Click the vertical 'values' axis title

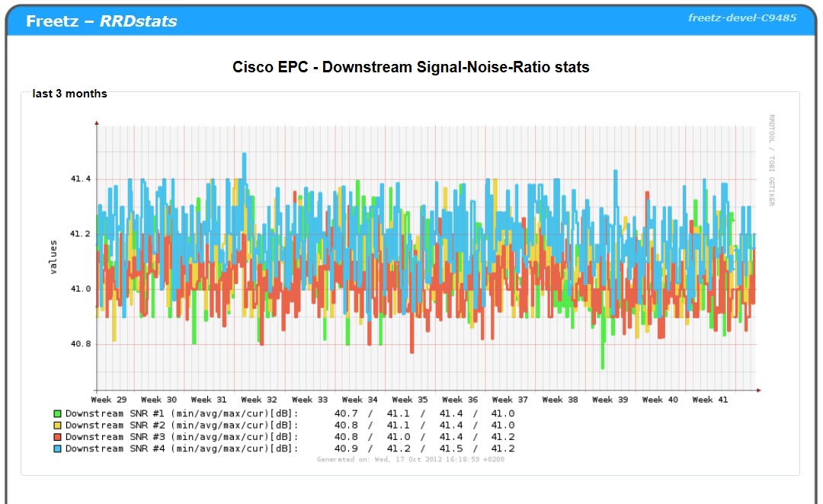point(53,257)
